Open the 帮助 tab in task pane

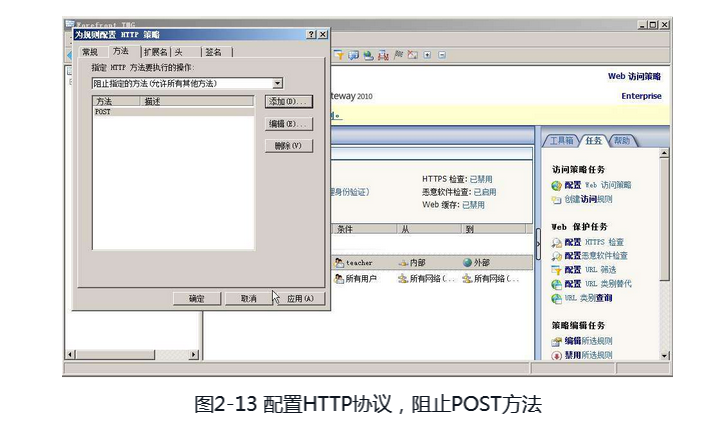click(622, 141)
